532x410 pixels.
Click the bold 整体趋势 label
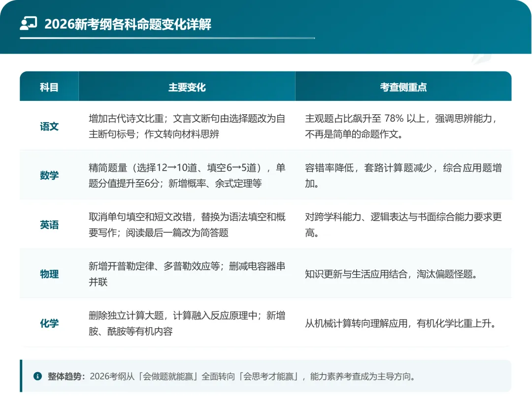[x=66, y=377]
